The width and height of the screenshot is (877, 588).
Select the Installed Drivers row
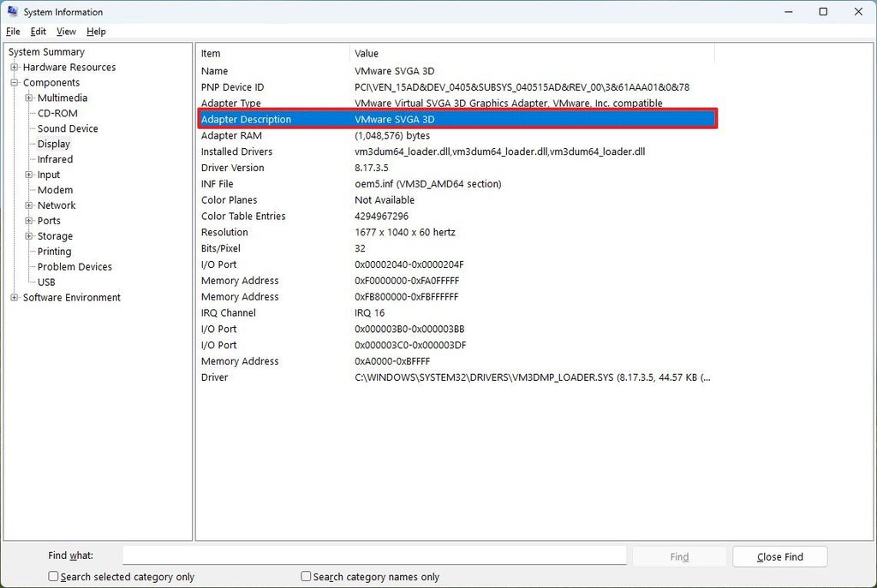point(457,151)
